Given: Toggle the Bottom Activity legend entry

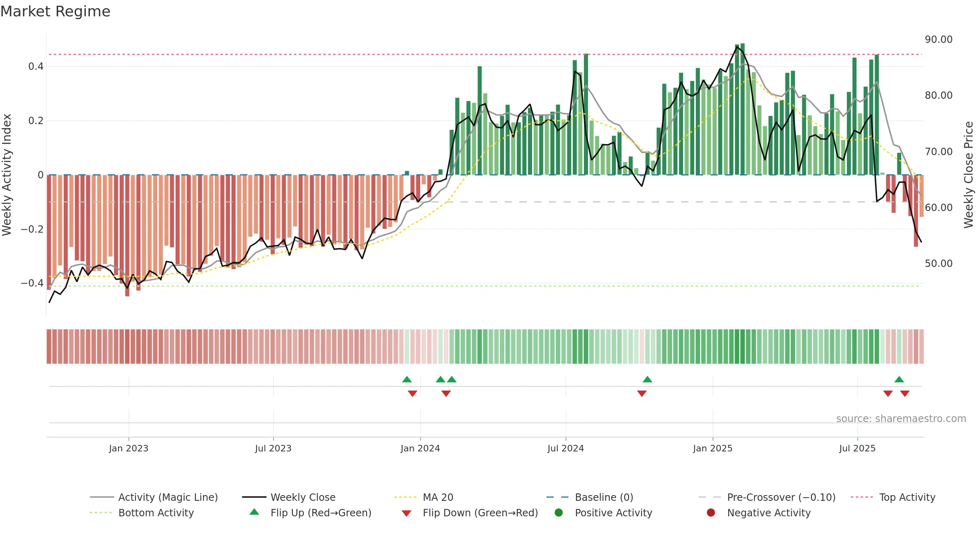Looking at the screenshot, I should (x=142, y=513).
